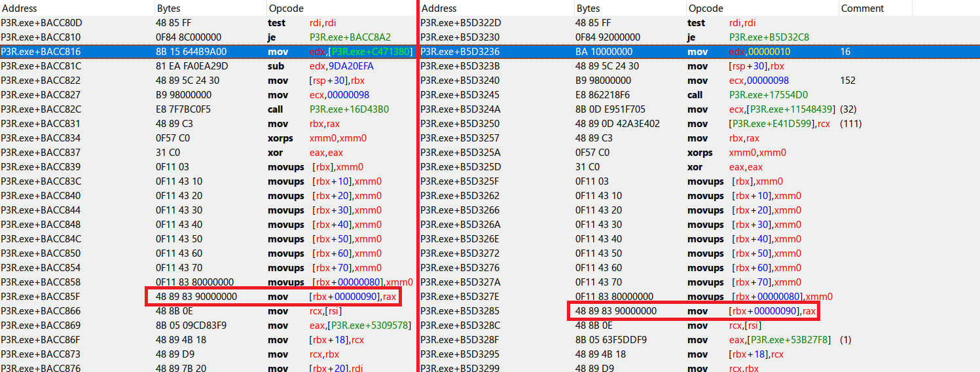Screen dimensions: 980x372
Task: Click jump target P3R.exe+B5D32C8
Action: 769,37
